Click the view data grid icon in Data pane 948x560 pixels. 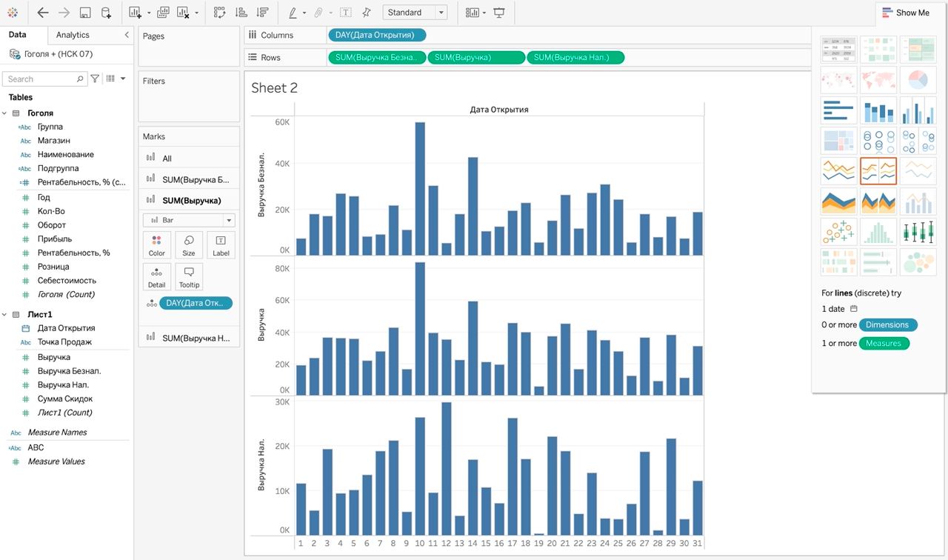coord(110,79)
